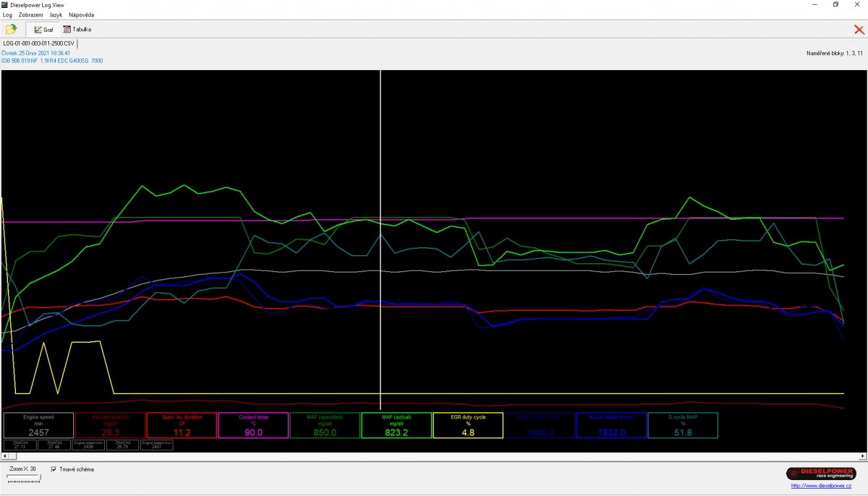Open a log file with the folder icon
This screenshot has width=868, height=496.
click(x=11, y=30)
